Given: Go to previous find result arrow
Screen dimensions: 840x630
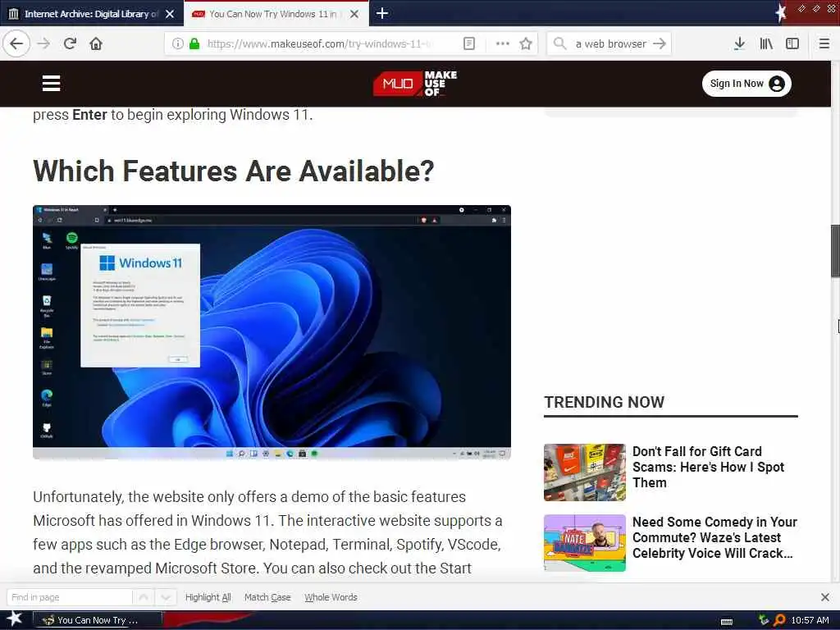Looking at the screenshot, I should click(x=144, y=597).
